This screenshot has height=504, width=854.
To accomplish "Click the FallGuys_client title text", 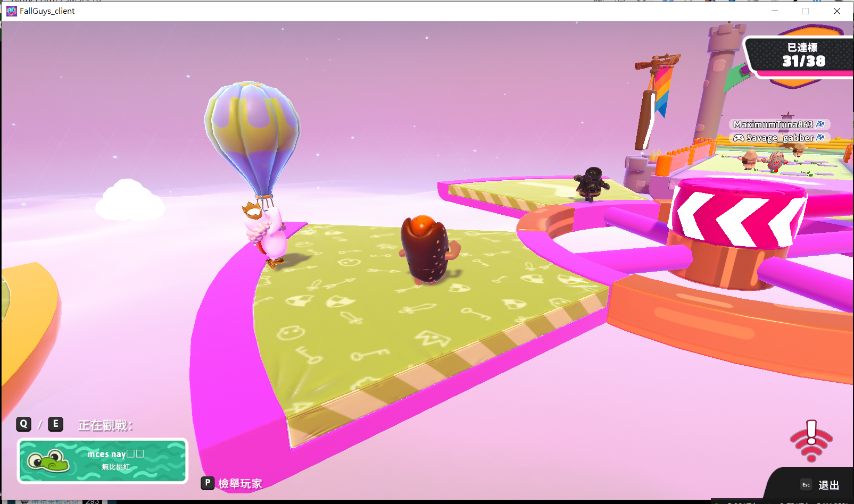I will click(47, 11).
